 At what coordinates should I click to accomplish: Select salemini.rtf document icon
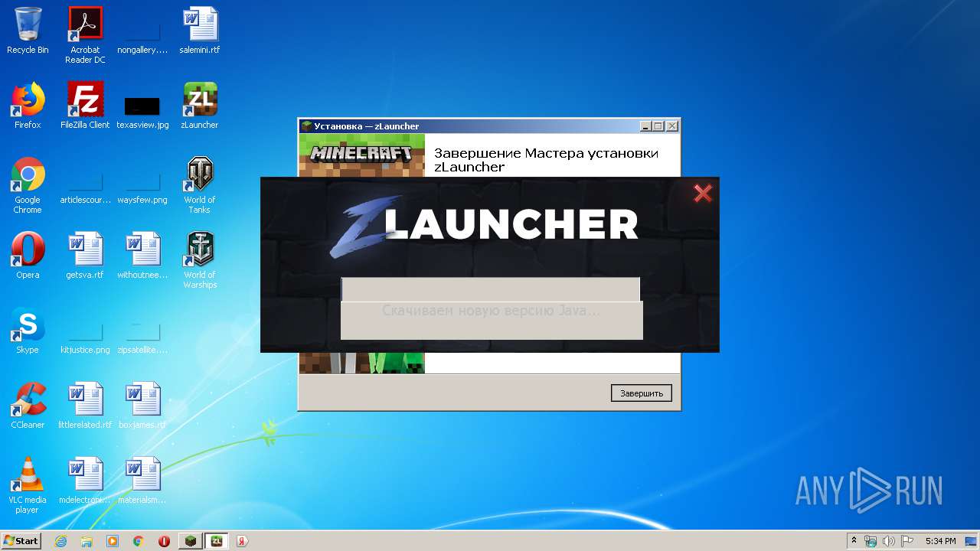[x=200, y=31]
